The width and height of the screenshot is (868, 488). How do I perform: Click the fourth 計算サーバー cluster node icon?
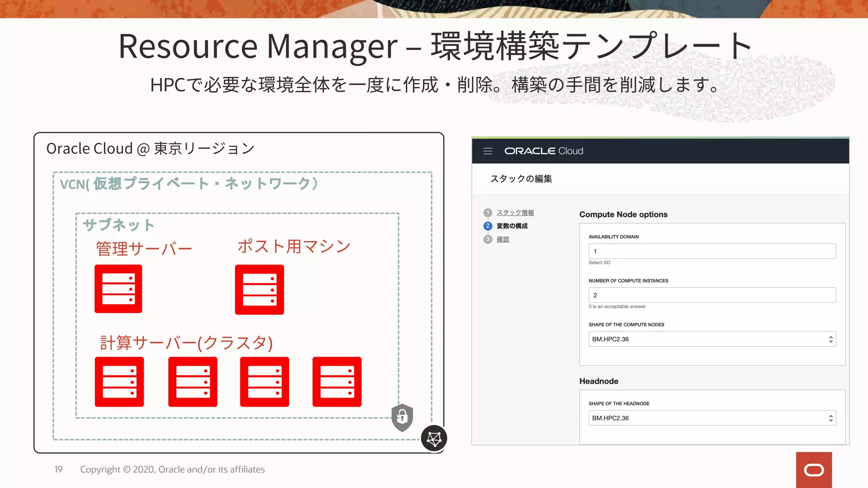337,382
